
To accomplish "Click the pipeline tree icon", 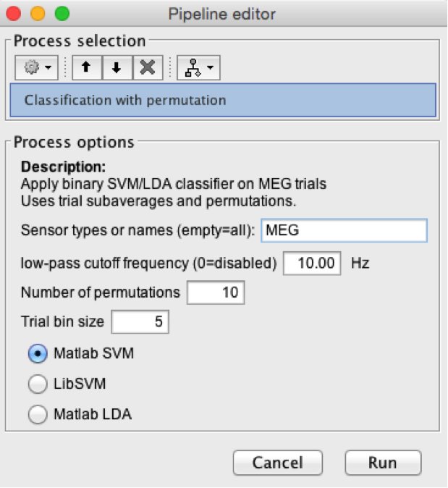I will tap(193, 67).
